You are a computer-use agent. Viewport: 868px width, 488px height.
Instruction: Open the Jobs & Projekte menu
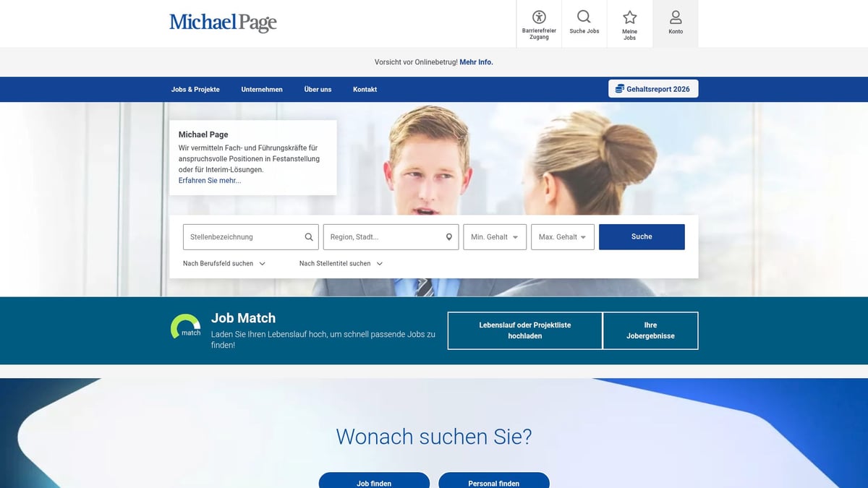click(x=195, y=90)
